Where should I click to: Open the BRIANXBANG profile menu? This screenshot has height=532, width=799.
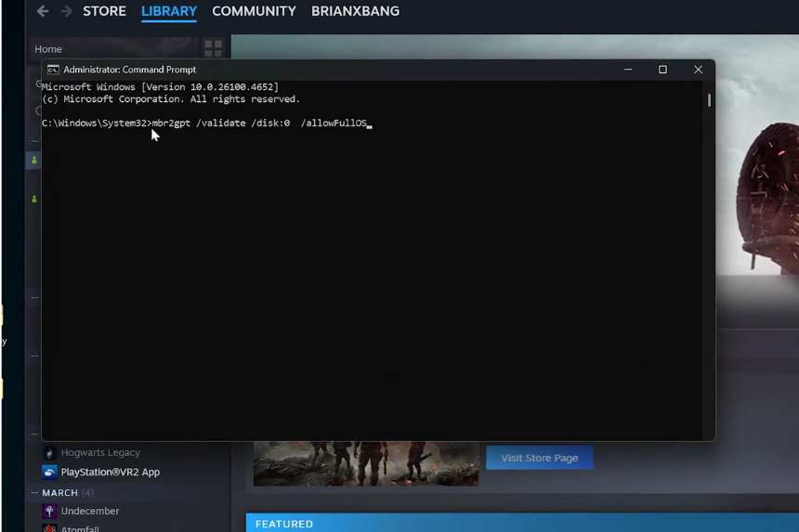pos(355,11)
